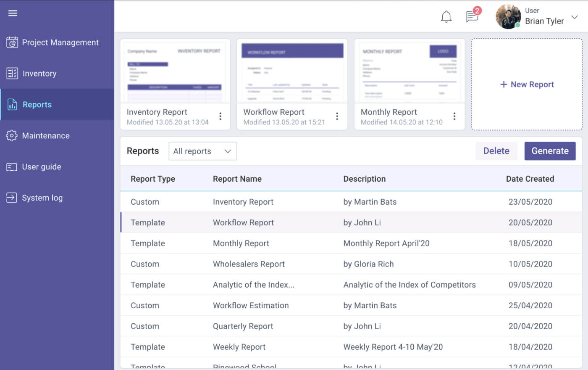Create a report with New Report
This screenshot has width=588, height=370.
[527, 84]
